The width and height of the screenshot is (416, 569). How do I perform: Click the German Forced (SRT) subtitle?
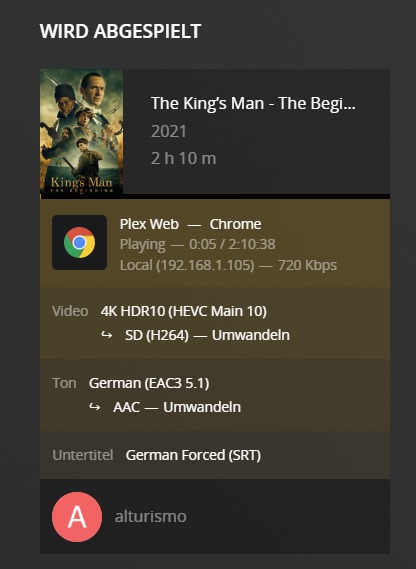point(193,455)
